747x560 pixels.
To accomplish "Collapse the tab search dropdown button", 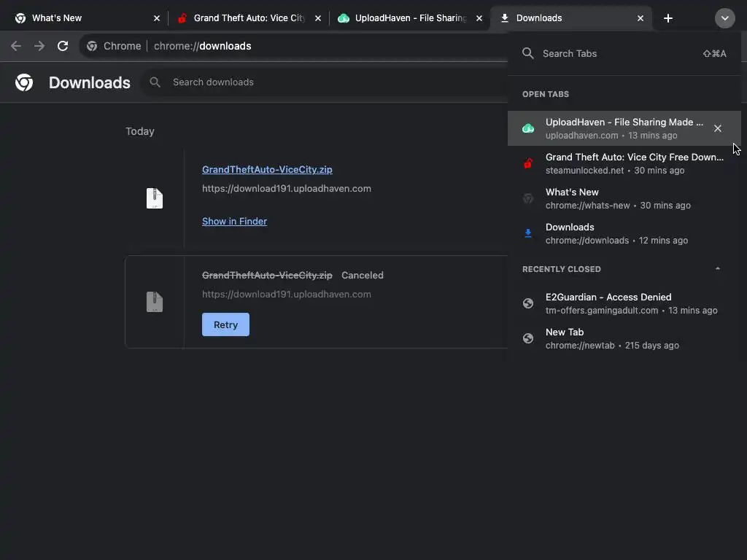I will pyautogui.click(x=724, y=18).
